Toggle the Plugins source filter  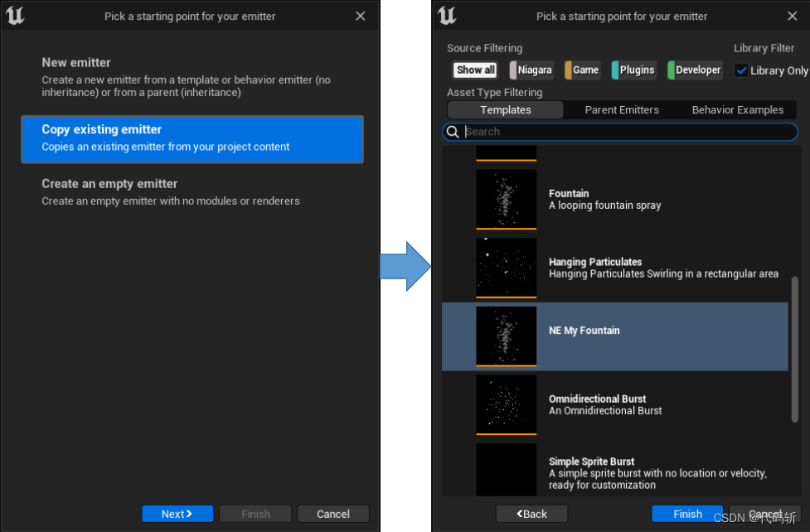click(x=633, y=70)
